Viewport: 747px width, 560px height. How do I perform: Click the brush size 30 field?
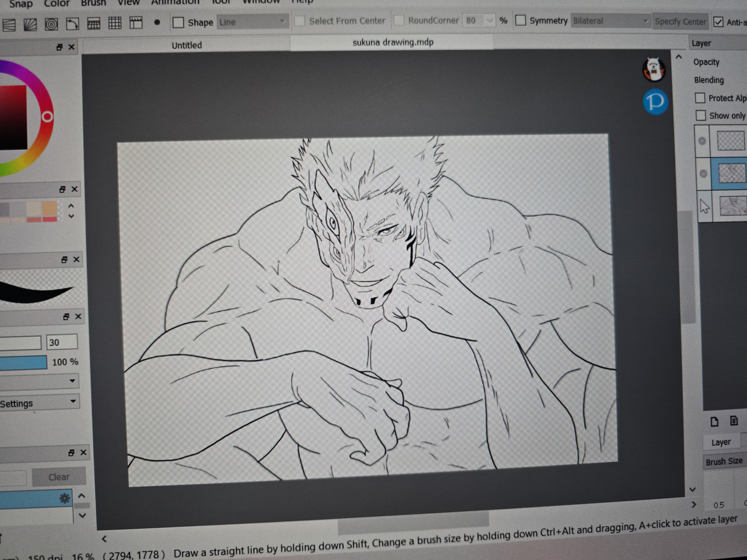point(62,342)
